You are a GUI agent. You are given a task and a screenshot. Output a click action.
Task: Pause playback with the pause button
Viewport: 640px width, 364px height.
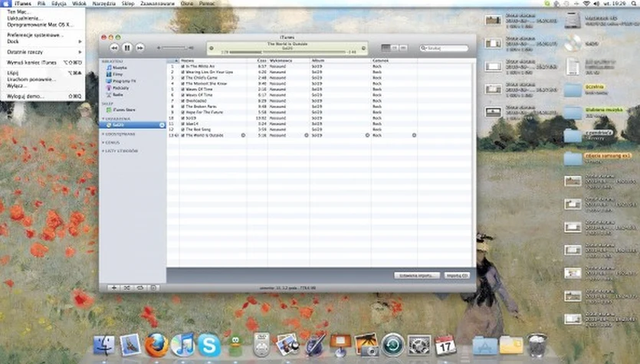coord(127,48)
